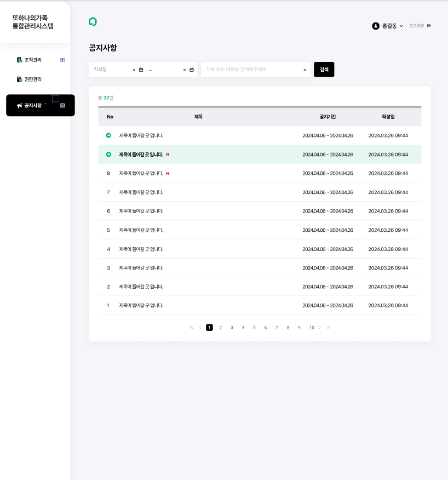The width and height of the screenshot is (448, 480).
Task: Click the 작성일 timestamp in row 1
Action: click(388, 305)
